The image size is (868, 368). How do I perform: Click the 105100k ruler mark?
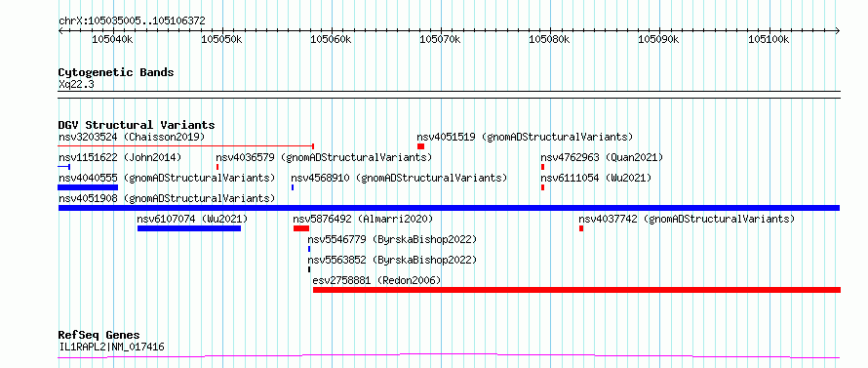click(x=769, y=40)
